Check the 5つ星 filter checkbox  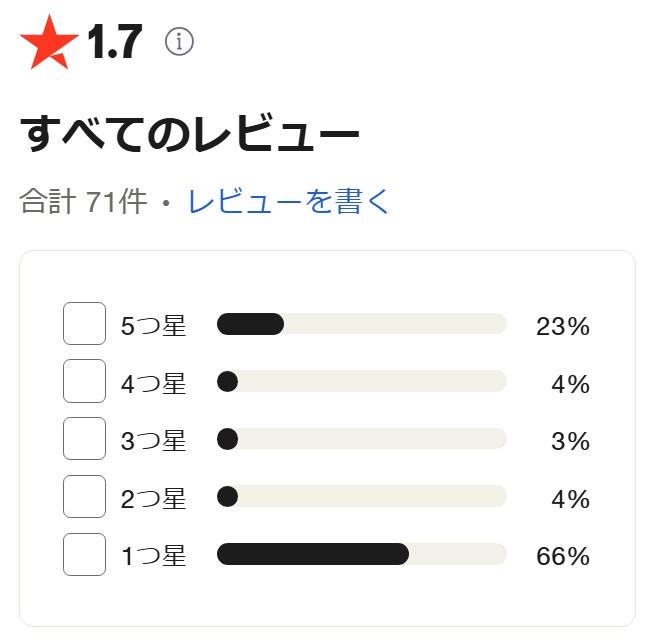coord(84,323)
